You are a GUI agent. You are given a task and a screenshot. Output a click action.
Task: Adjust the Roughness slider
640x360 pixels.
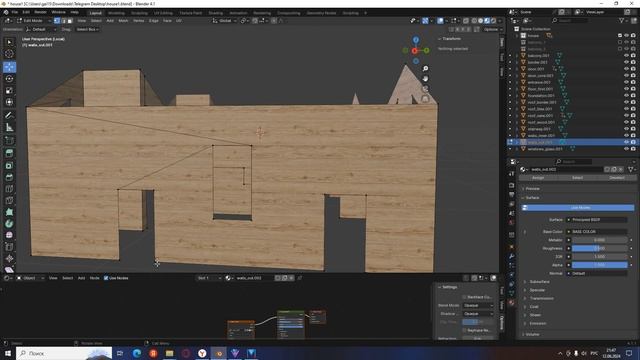click(600, 248)
